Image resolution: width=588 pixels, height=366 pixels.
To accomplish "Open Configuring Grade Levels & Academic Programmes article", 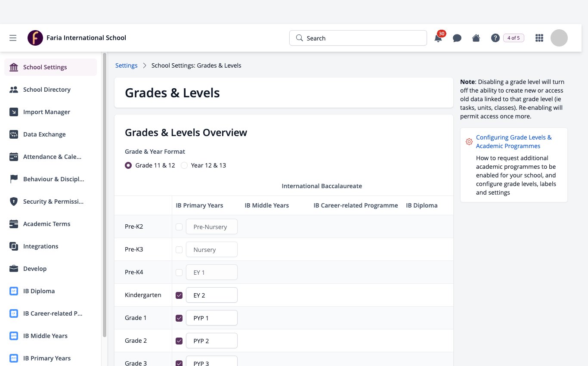I will pyautogui.click(x=514, y=142).
